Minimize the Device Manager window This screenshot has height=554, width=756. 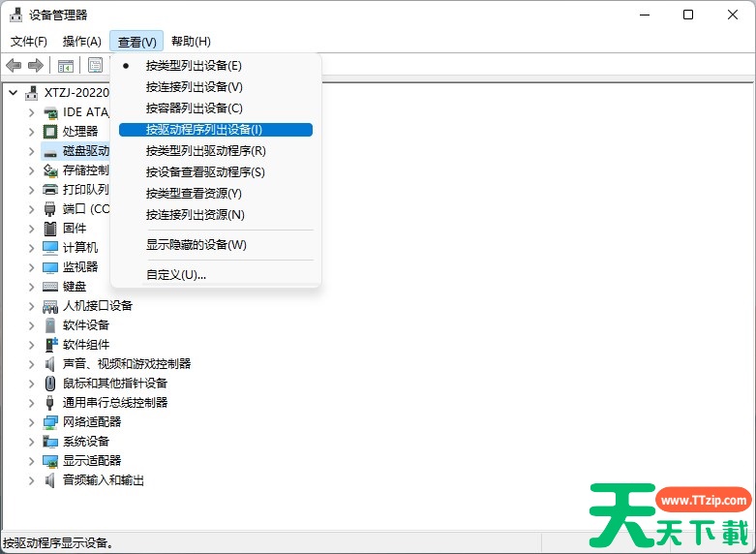pos(645,15)
